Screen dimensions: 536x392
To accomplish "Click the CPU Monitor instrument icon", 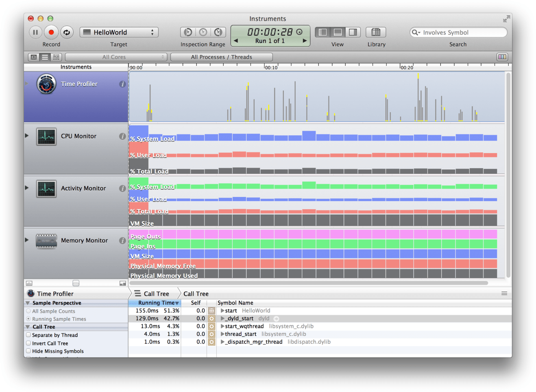I will pos(46,136).
